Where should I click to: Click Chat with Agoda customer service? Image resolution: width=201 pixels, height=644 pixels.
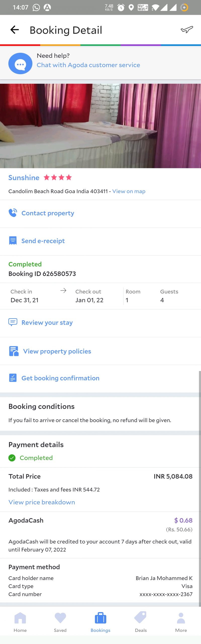[88, 65]
